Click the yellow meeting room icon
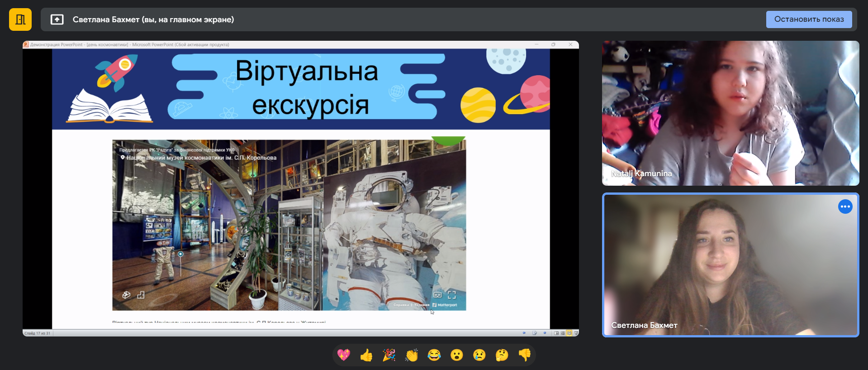 (20, 19)
